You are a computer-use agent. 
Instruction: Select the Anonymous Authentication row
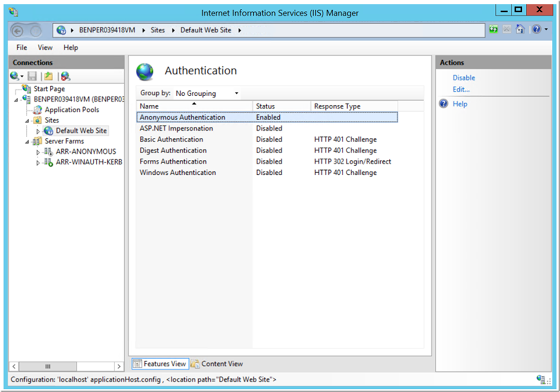267,117
